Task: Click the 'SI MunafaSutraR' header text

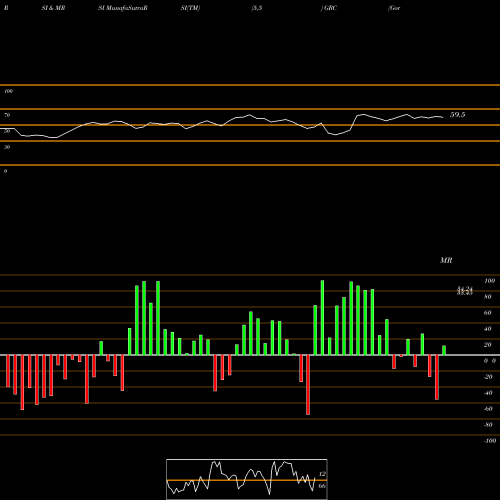Action: tap(123, 8)
